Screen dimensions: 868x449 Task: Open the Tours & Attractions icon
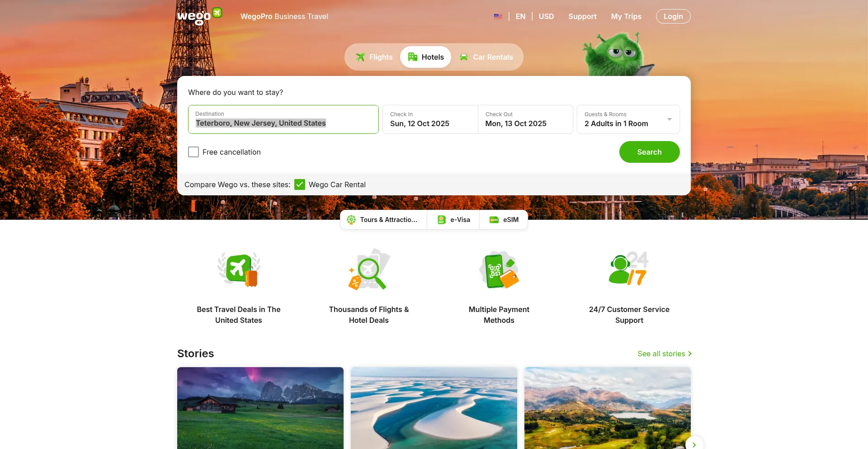[351, 220]
